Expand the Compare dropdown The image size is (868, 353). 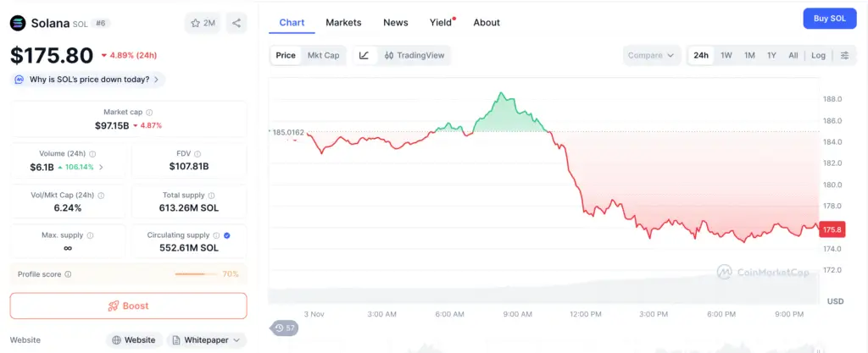click(x=651, y=56)
